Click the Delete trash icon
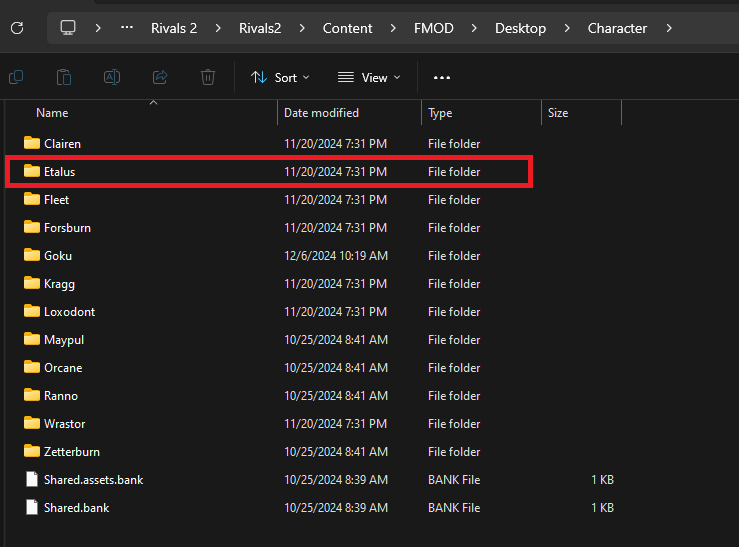The height and width of the screenshot is (547, 739). point(208,77)
